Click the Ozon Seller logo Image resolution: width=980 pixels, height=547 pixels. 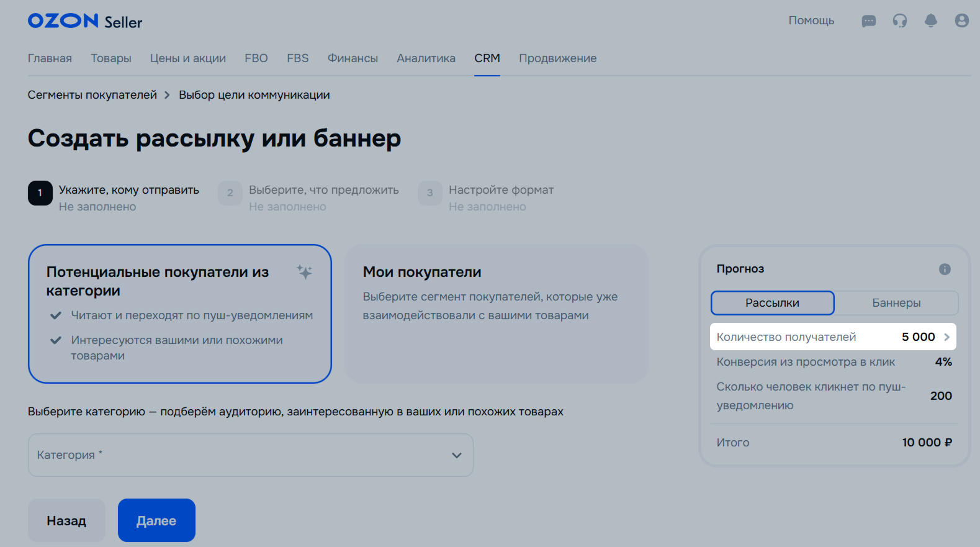pos(85,21)
